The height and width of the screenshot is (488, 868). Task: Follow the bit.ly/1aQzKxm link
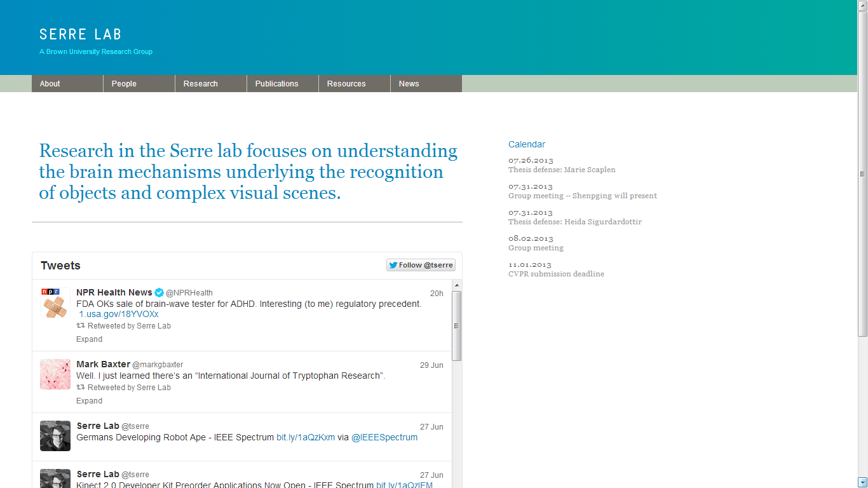(306, 438)
